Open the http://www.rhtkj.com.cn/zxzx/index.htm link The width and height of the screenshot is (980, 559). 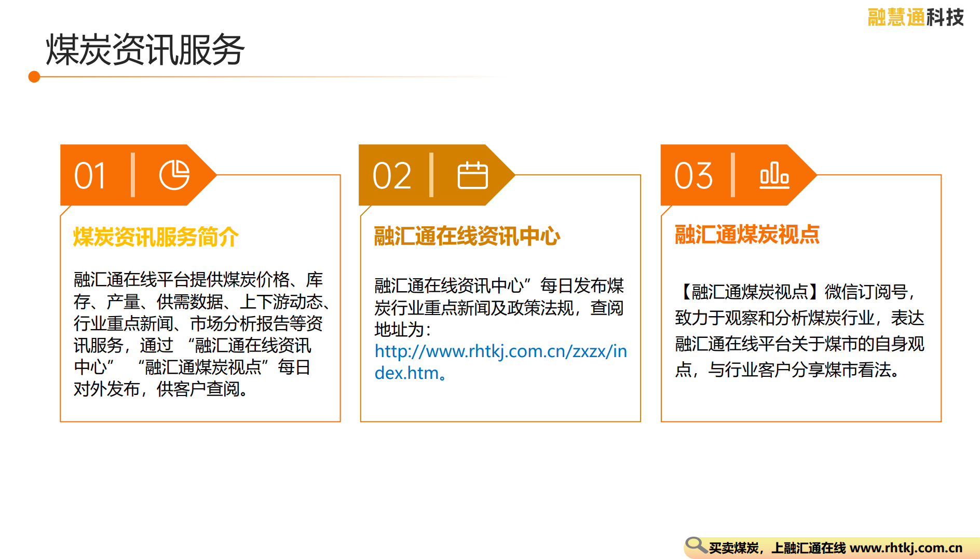tap(500, 362)
